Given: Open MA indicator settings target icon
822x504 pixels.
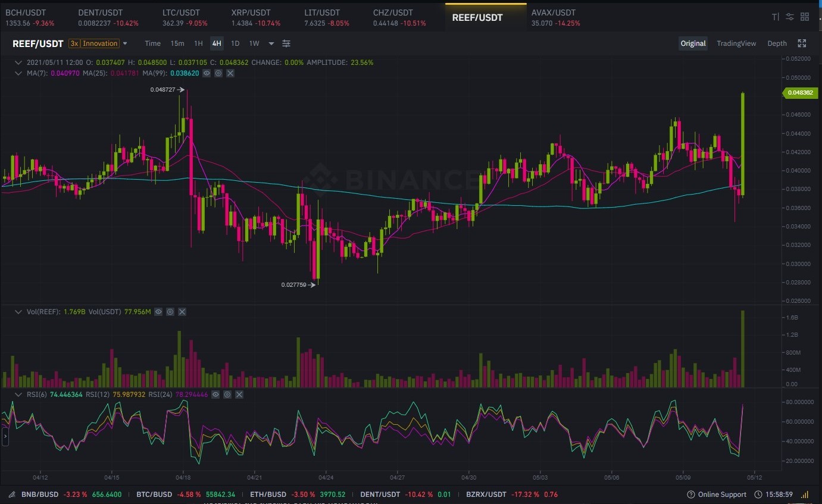Looking at the screenshot, I should click(218, 73).
